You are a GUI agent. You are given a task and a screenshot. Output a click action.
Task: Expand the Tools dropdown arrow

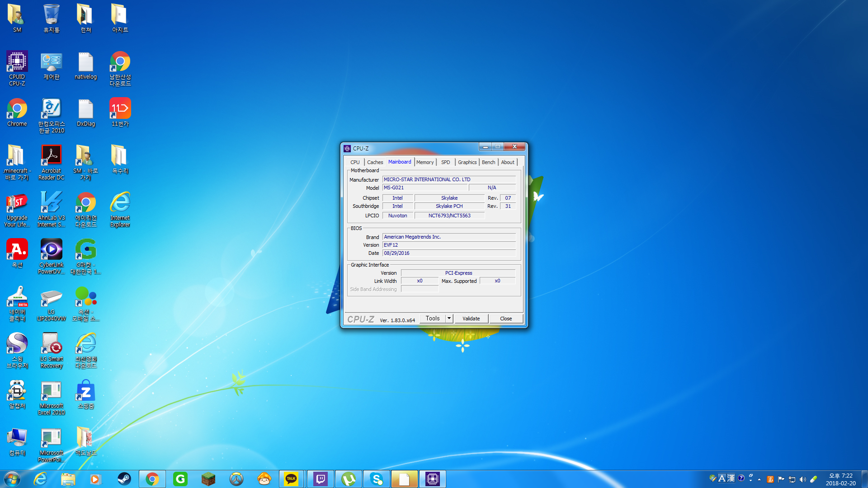[x=449, y=319]
